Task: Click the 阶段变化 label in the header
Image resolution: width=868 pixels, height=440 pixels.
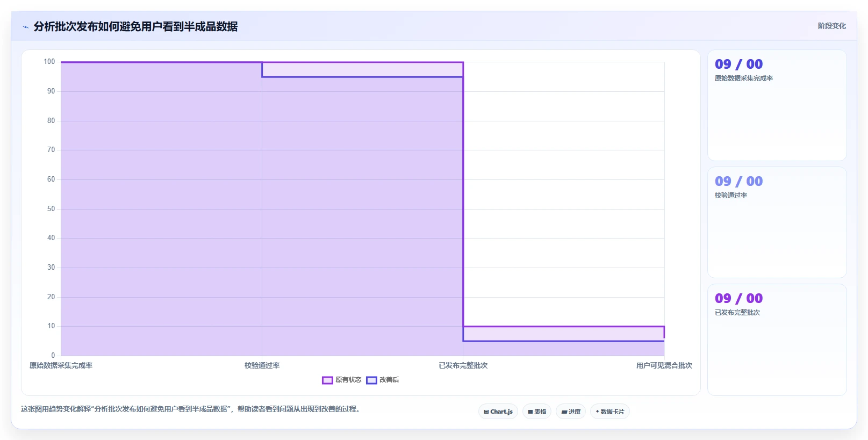Action: (x=831, y=26)
